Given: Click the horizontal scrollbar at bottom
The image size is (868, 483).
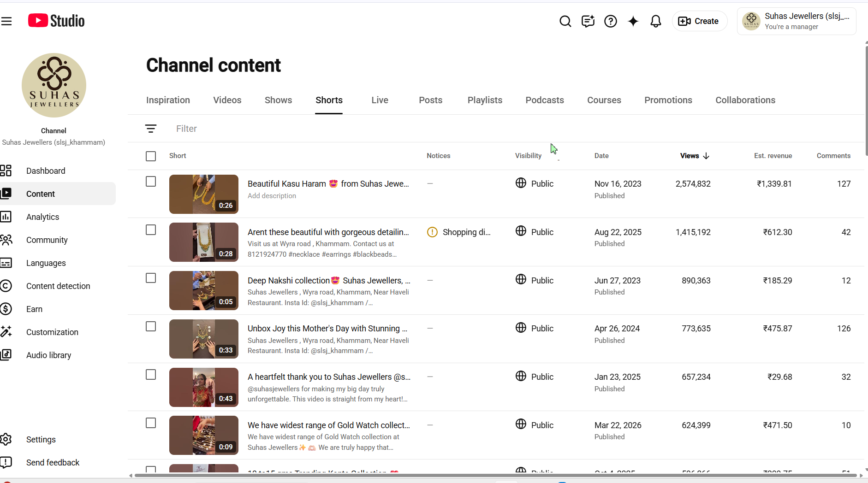Looking at the screenshot, I should tap(496, 475).
